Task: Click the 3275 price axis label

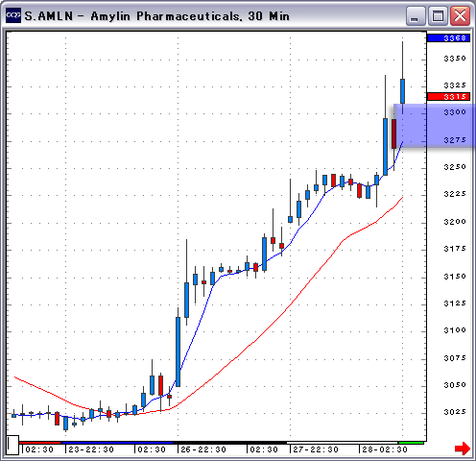Action: (x=455, y=140)
